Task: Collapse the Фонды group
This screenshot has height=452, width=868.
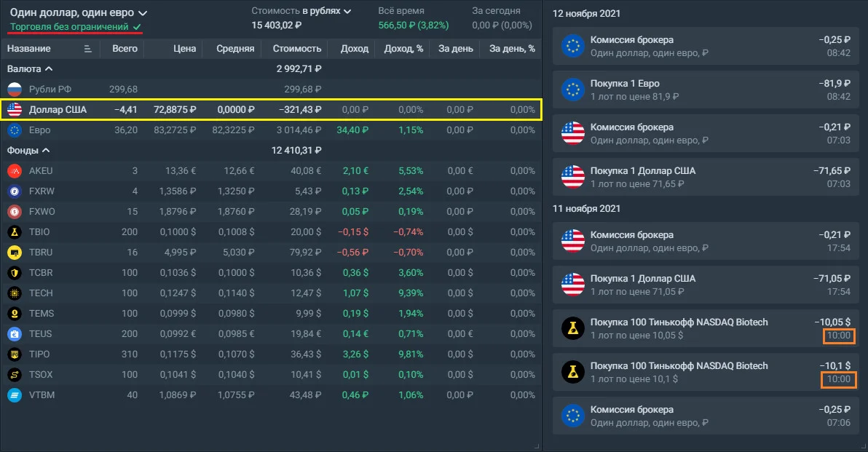Action: point(28,151)
